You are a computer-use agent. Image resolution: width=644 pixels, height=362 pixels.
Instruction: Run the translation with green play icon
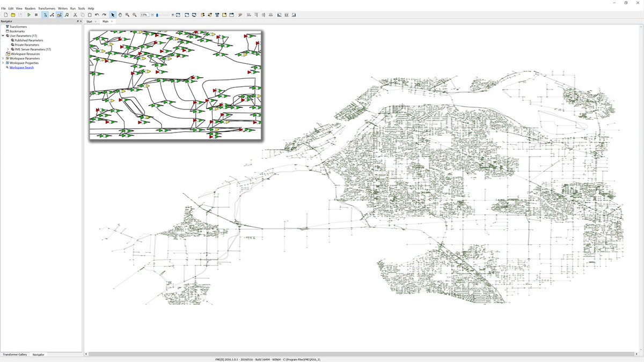29,14
